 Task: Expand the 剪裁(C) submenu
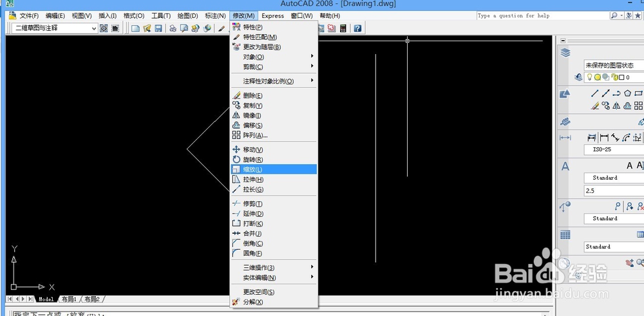(274, 66)
